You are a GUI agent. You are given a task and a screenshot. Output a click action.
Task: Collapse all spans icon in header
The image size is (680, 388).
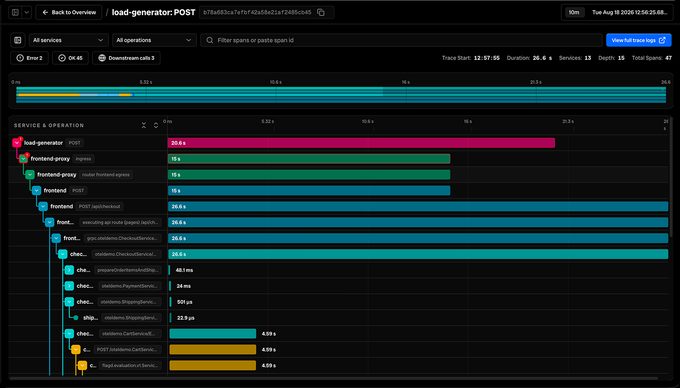pyautogui.click(x=144, y=125)
